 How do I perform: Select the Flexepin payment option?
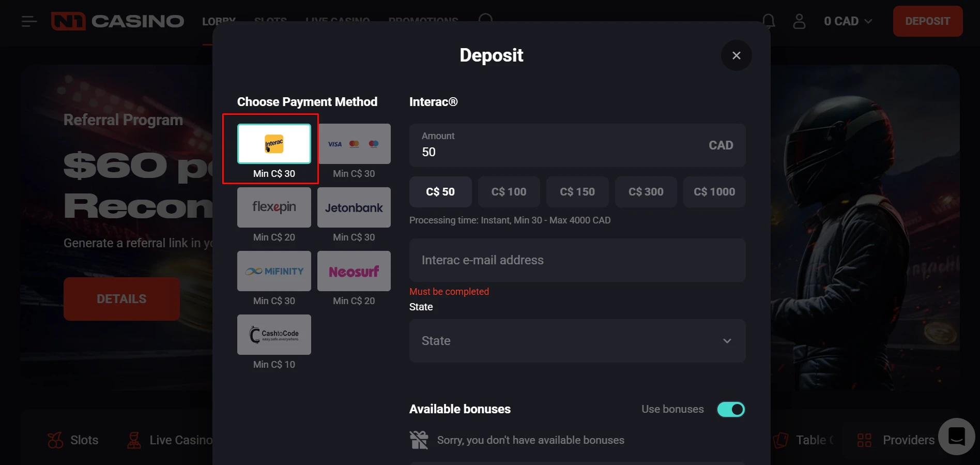click(274, 207)
